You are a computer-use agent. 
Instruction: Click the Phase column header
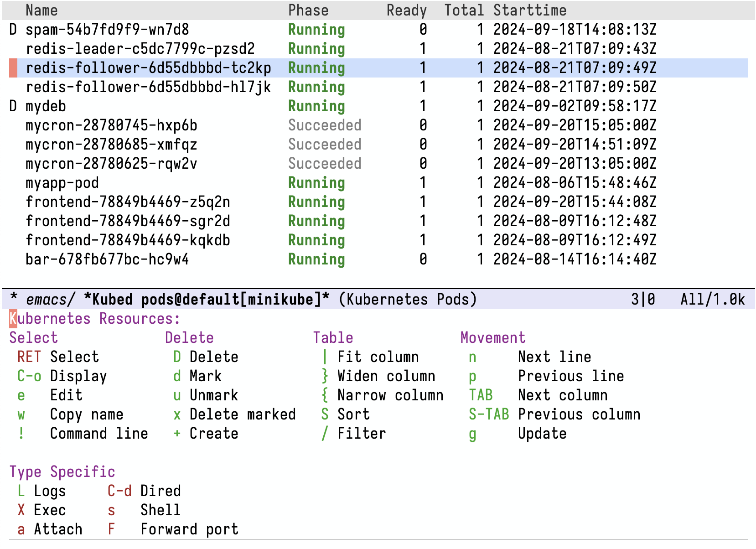tap(308, 10)
